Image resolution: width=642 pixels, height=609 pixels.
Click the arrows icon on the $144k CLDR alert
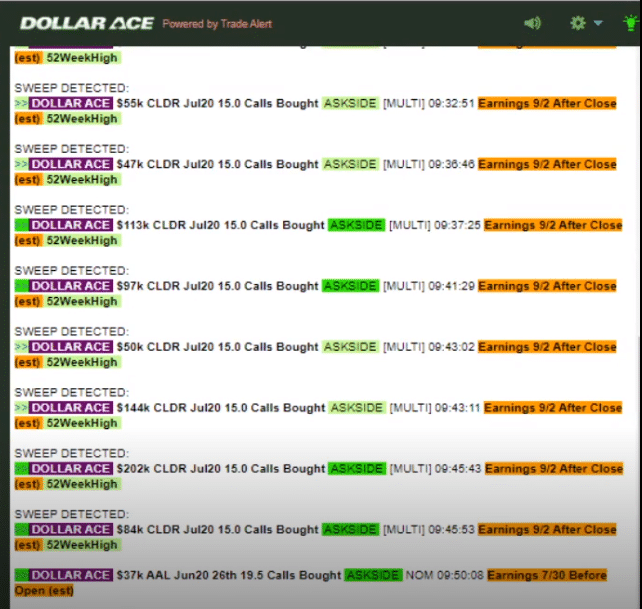pos(21,408)
